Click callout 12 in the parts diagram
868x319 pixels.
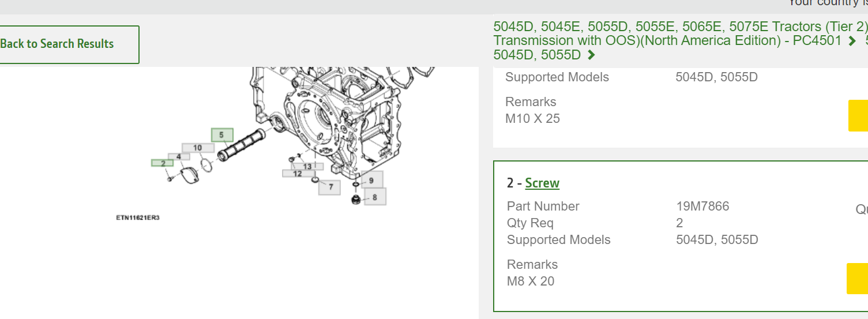(x=298, y=173)
